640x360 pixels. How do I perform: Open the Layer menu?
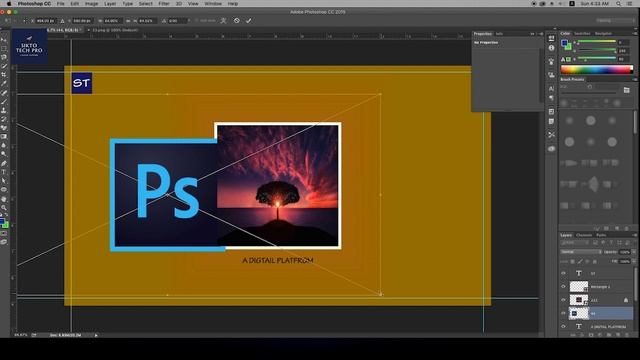(110, 4)
